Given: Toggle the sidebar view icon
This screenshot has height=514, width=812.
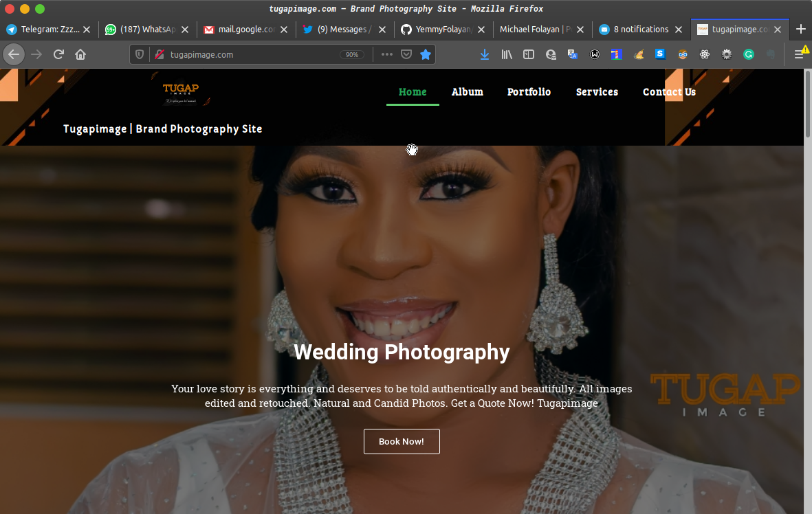Looking at the screenshot, I should click(529, 54).
